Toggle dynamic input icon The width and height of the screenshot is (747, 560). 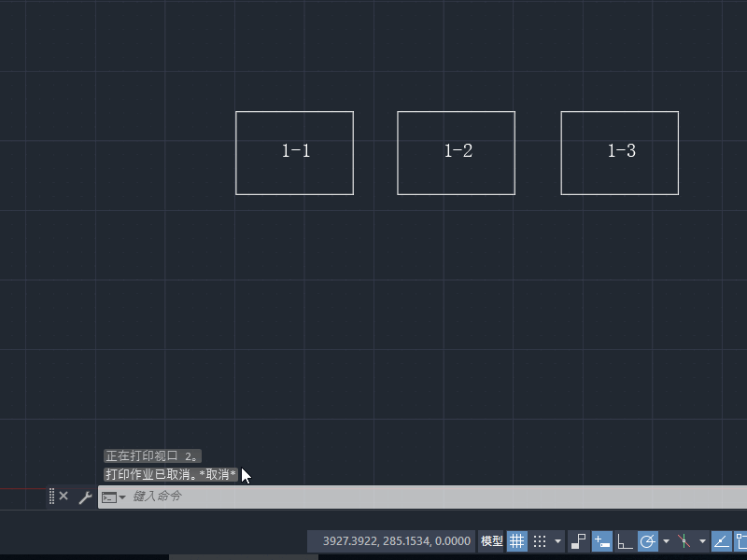(x=602, y=541)
